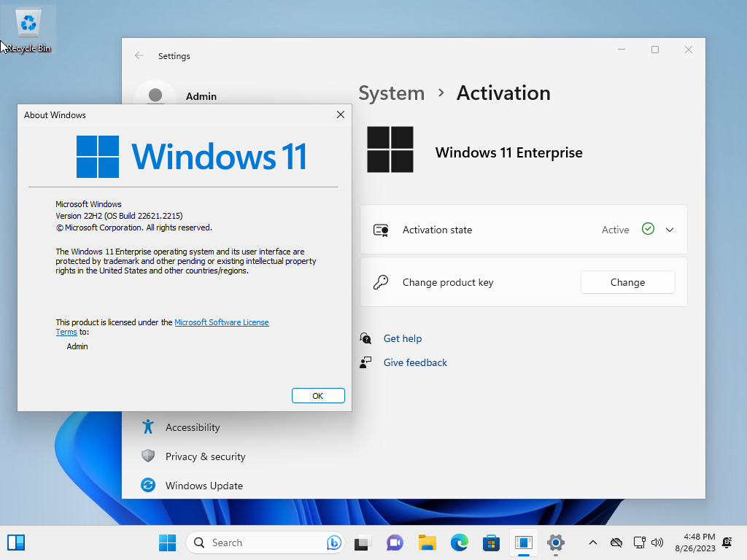Show hidden system tray icons

pyautogui.click(x=592, y=542)
